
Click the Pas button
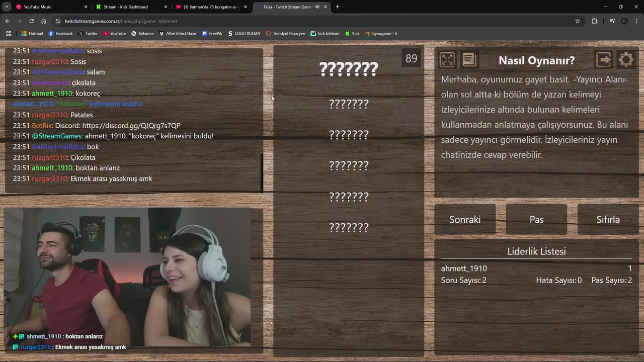click(x=536, y=219)
